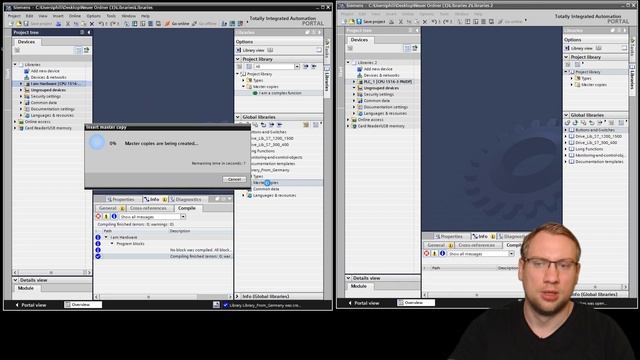Click Go online in left window toolbar
This screenshot has width=640, height=360.
tap(177, 24)
